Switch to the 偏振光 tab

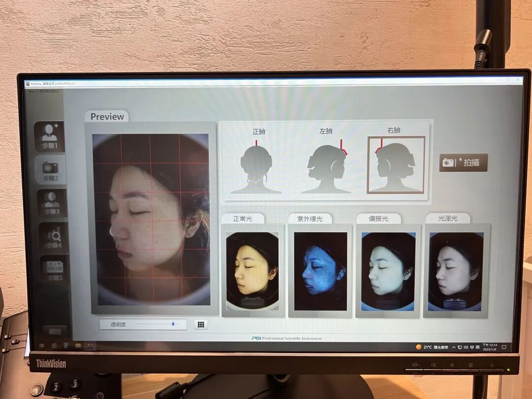pos(378,218)
